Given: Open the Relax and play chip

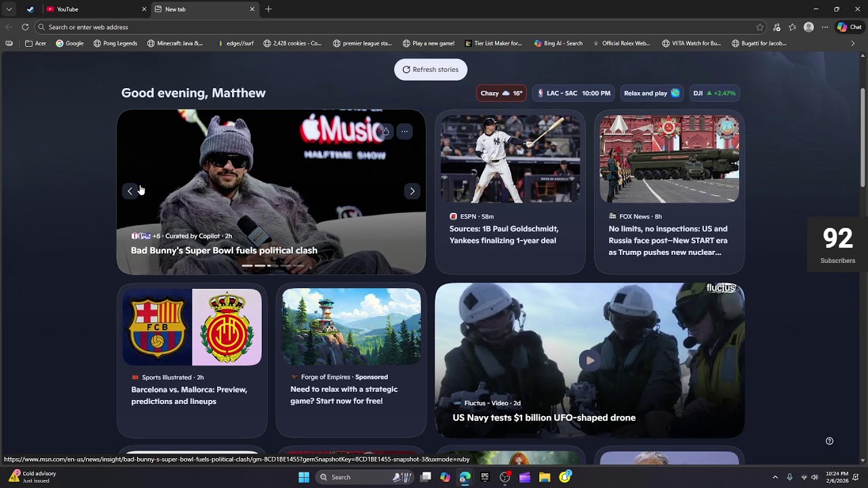Looking at the screenshot, I should point(652,94).
